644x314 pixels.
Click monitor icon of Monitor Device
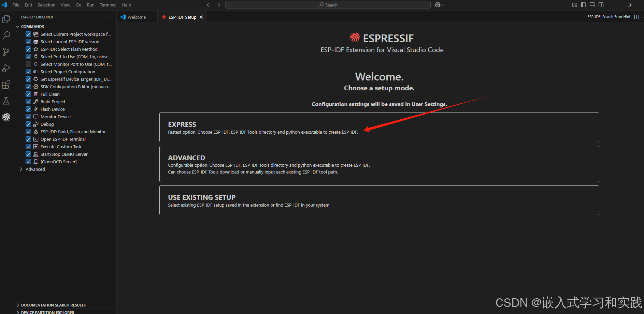click(36, 117)
